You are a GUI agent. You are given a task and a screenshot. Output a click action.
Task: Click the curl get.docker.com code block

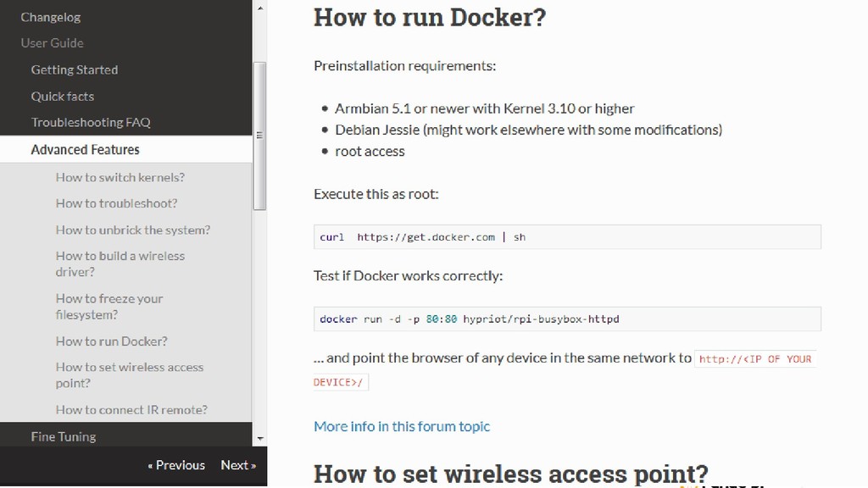pos(567,237)
